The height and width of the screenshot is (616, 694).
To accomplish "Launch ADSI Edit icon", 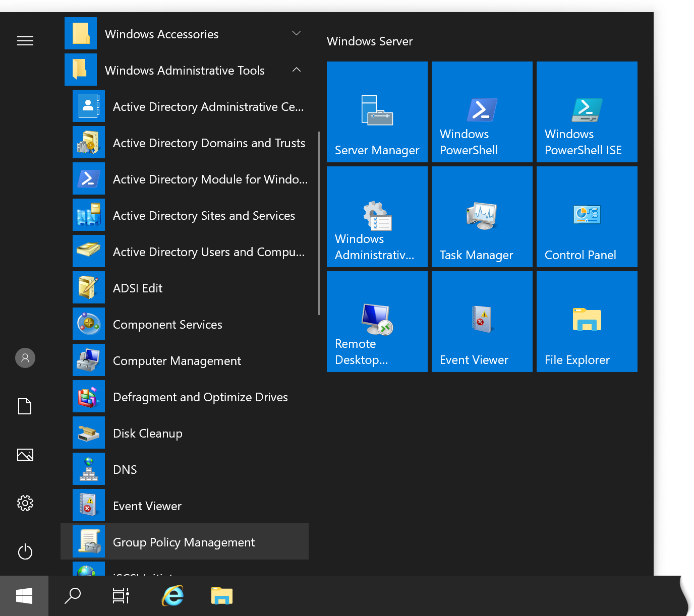I will pos(89,287).
